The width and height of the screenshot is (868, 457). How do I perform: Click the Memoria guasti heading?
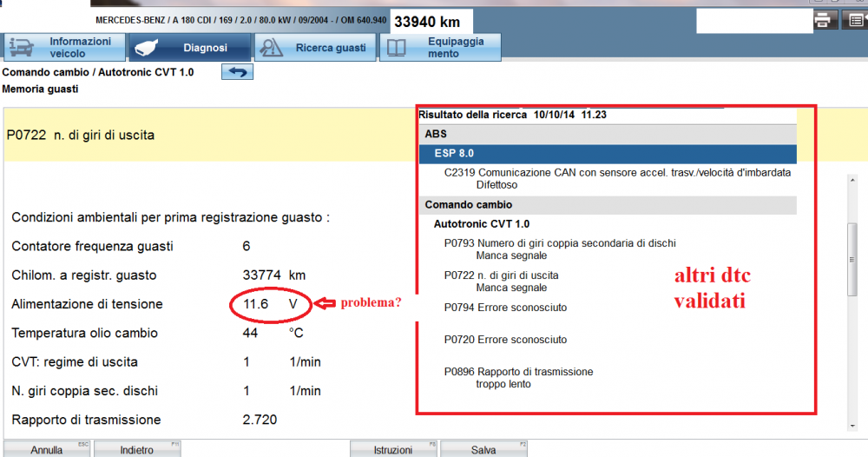[40, 89]
